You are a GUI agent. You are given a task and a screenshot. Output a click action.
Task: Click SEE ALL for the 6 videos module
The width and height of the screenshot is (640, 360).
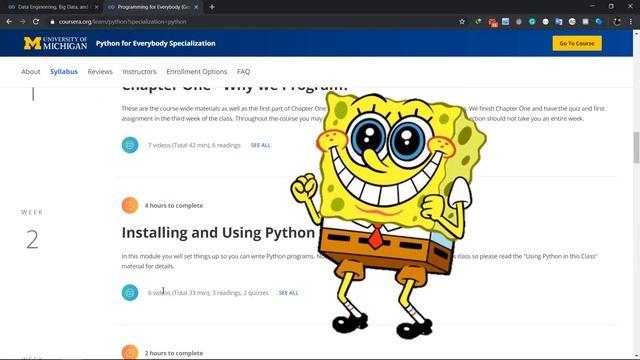pos(288,293)
